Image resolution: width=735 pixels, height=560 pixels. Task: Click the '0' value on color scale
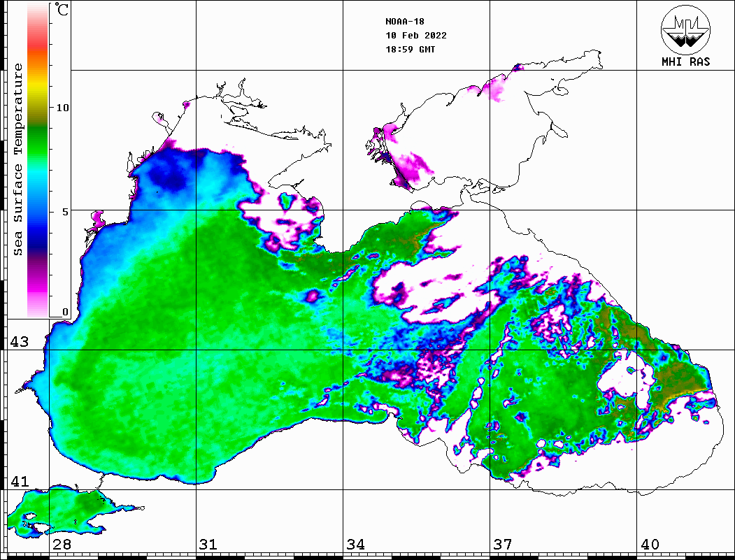[65, 312]
